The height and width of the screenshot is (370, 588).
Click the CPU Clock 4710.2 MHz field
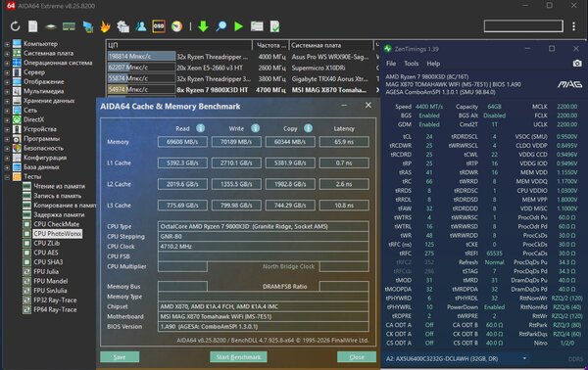[264, 247]
